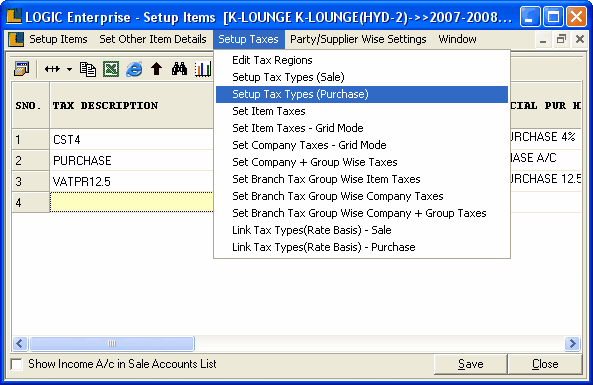Open Set Other Item Details menu
The image size is (593, 385).
pyautogui.click(x=153, y=39)
